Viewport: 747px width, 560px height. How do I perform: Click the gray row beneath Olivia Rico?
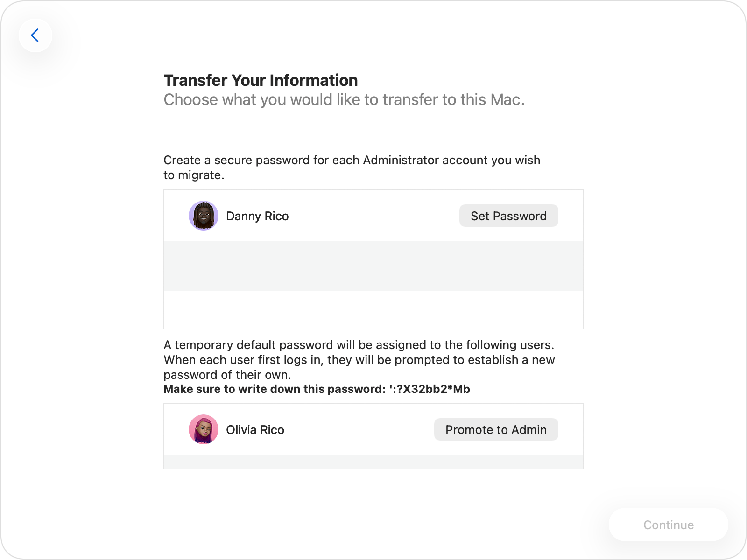coord(373,462)
